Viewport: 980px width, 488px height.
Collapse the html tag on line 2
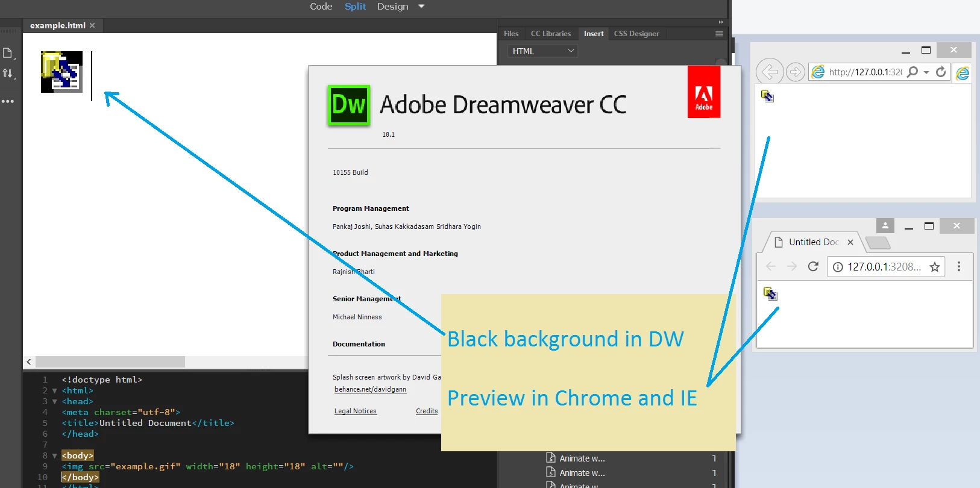coord(55,390)
